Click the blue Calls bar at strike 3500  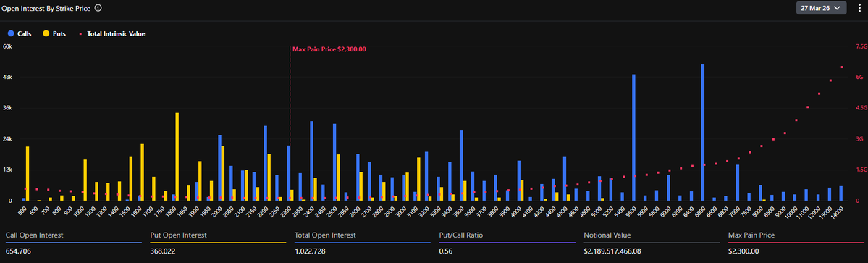click(461, 165)
